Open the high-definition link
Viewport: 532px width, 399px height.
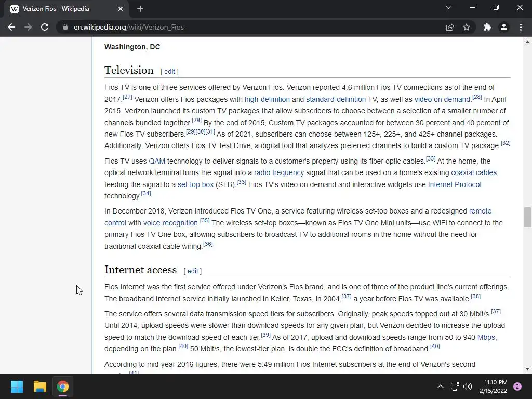tap(267, 99)
